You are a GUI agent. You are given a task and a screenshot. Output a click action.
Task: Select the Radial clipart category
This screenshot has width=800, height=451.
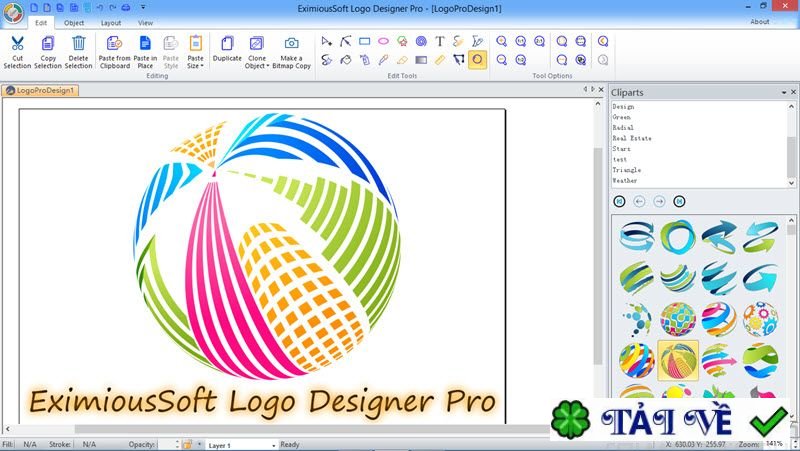coord(623,128)
